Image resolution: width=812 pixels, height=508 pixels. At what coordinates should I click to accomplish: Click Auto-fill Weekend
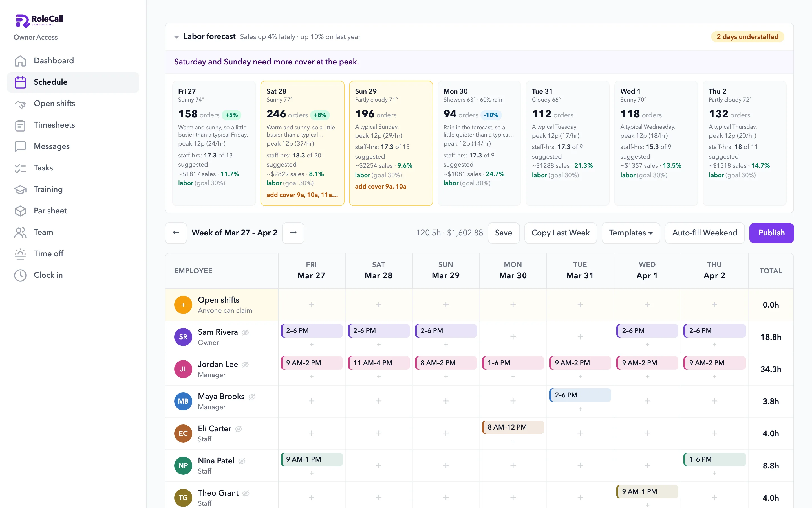tap(705, 233)
